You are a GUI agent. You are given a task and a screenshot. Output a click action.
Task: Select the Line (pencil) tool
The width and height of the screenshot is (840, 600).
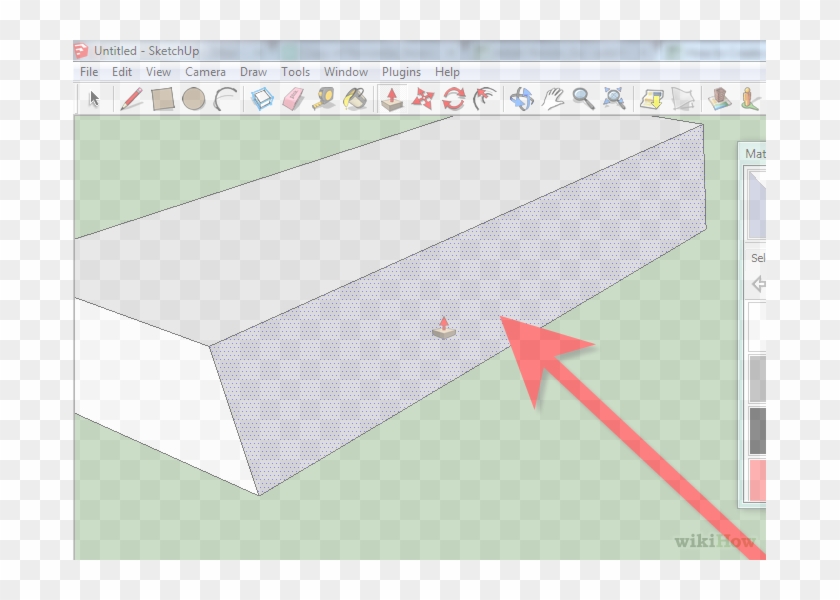131,98
